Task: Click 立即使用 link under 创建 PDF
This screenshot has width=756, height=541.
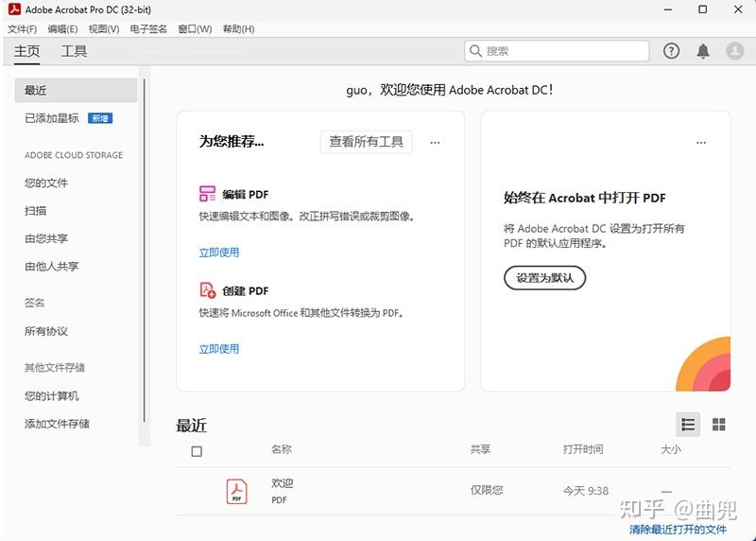Action: click(x=219, y=349)
